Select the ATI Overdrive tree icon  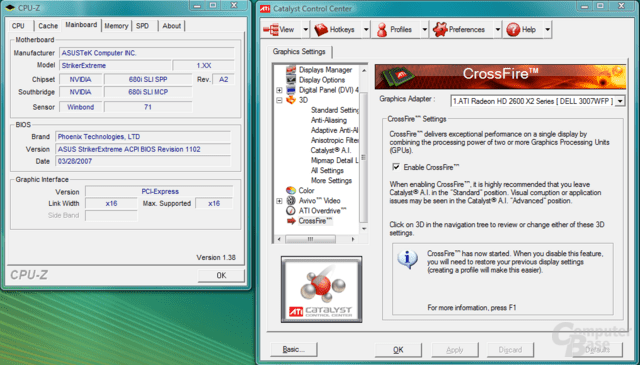[291, 211]
